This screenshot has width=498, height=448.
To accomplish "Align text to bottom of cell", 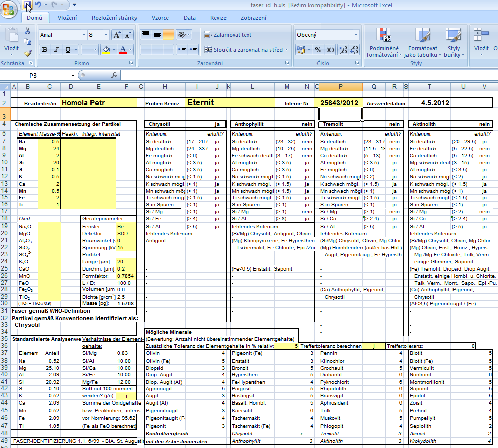I will pos(169,34).
